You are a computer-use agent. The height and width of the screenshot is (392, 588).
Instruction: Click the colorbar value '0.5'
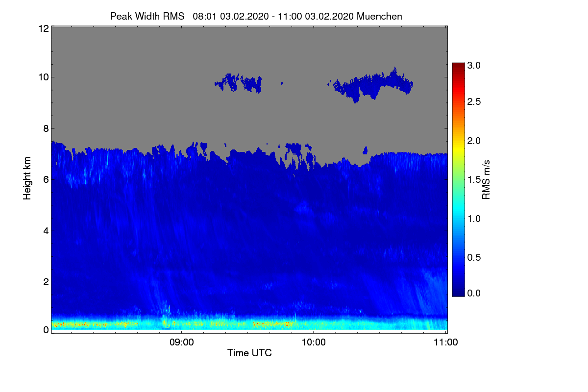(x=473, y=257)
